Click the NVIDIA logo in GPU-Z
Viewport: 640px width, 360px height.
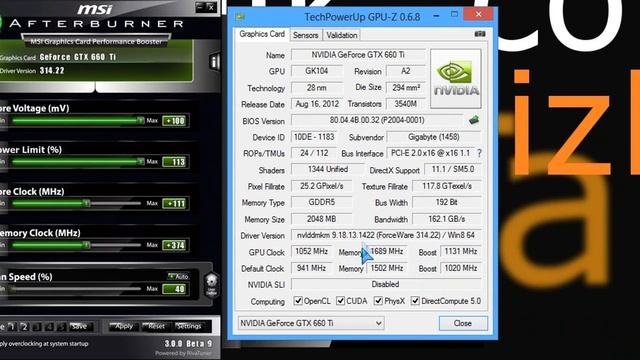click(x=456, y=78)
